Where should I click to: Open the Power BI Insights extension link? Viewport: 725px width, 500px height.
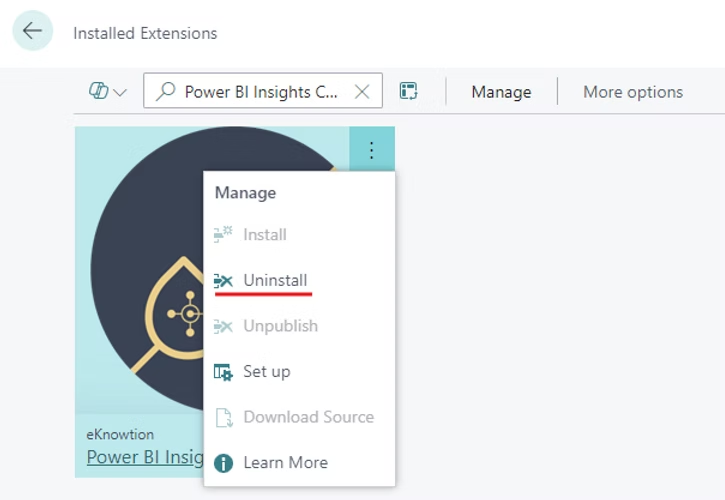[144, 458]
